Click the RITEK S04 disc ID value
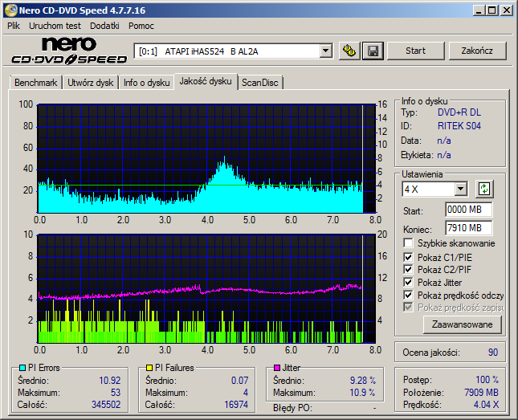This screenshot has height=420, width=518. pyautogui.click(x=459, y=126)
